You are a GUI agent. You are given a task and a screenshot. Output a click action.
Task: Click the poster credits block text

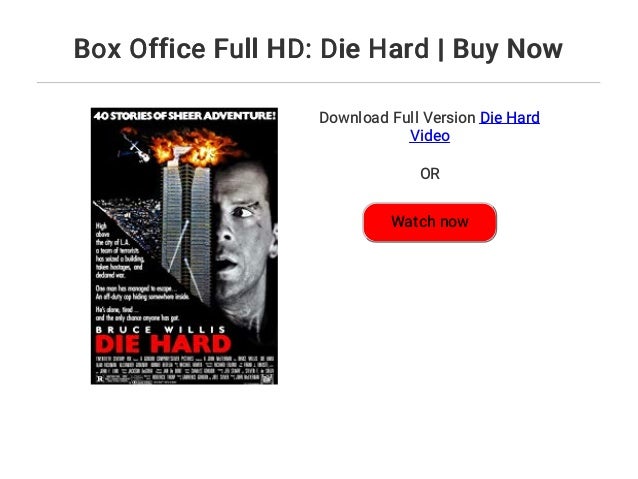pos(184,368)
